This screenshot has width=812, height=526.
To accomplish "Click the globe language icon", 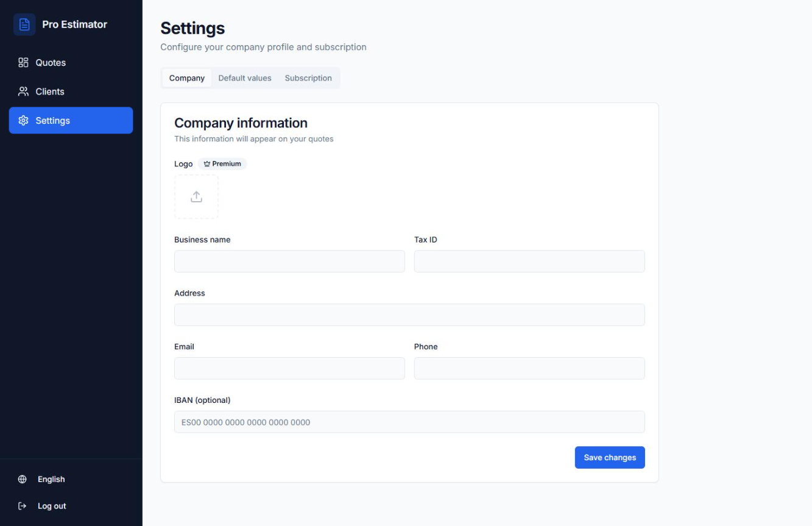I will (x=23, y=479).
